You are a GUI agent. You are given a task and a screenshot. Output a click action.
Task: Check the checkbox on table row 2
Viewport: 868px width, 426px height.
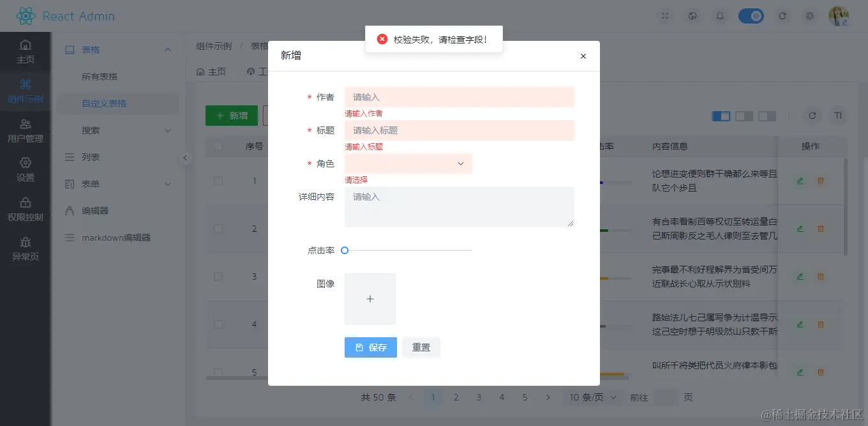coord(217,229)
